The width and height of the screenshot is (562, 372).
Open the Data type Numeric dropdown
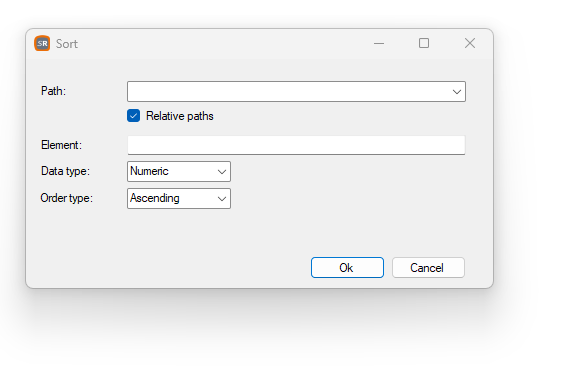[178, 171]
